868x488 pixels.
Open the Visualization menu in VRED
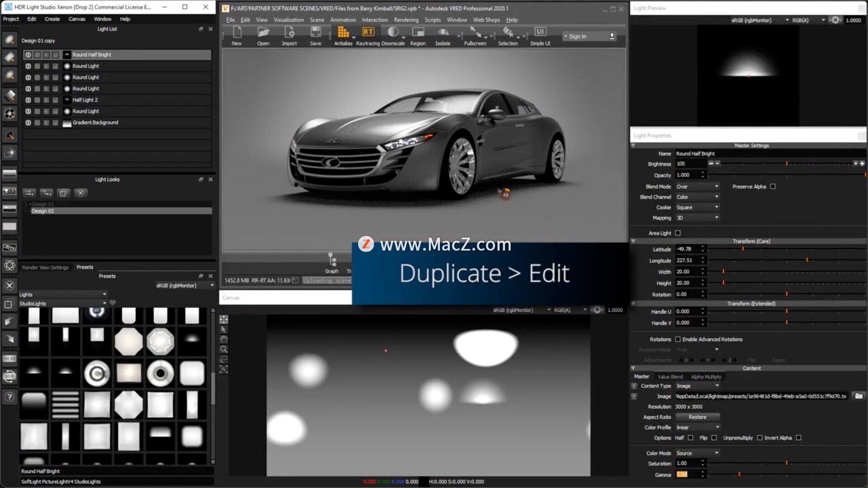[x=288, y=20]
